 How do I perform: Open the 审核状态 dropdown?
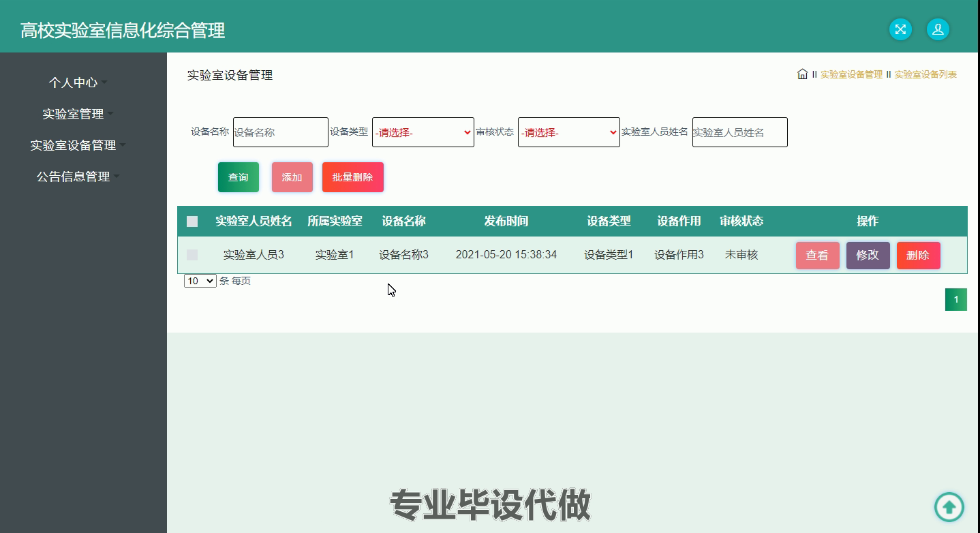[569, 132]
